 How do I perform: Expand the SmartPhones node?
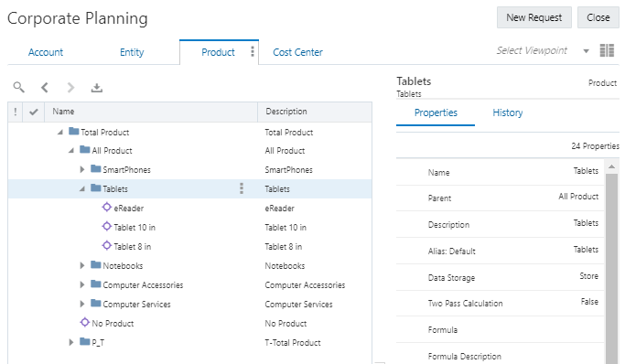tap(82, 169)
